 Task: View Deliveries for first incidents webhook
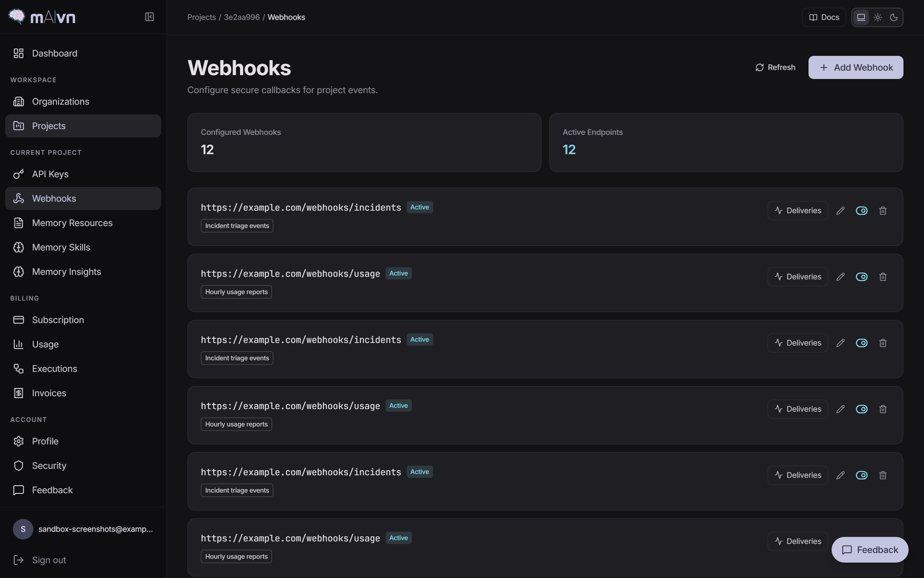(x=798, y=211)
